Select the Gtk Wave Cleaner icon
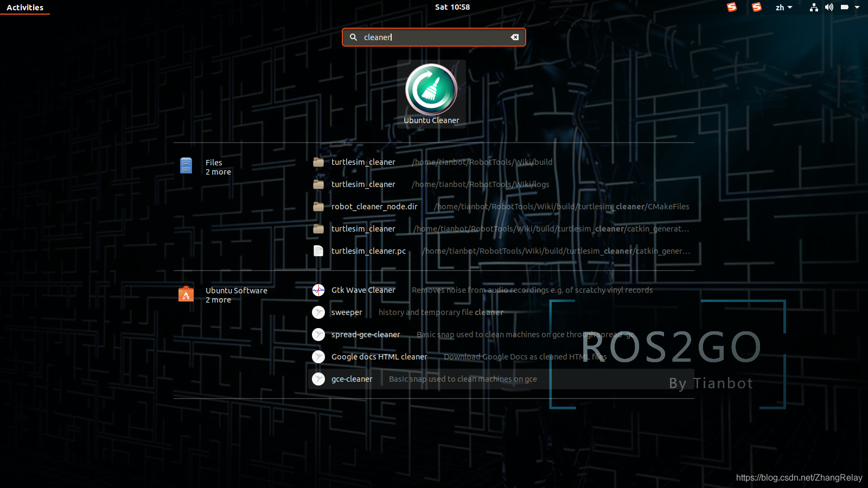Screen dimensions: 868x488 pyautogui.click(x=318, y=290)
